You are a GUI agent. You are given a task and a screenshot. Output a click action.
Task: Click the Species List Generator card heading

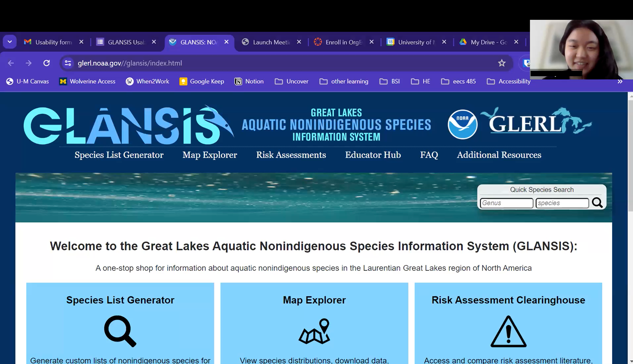click(120, 300)
